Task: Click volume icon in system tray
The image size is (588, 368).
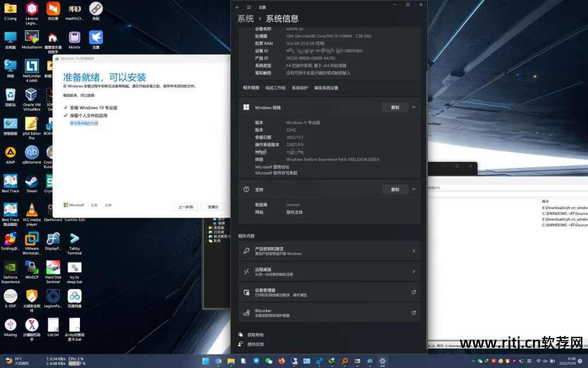Action: [x=546, y=361]
